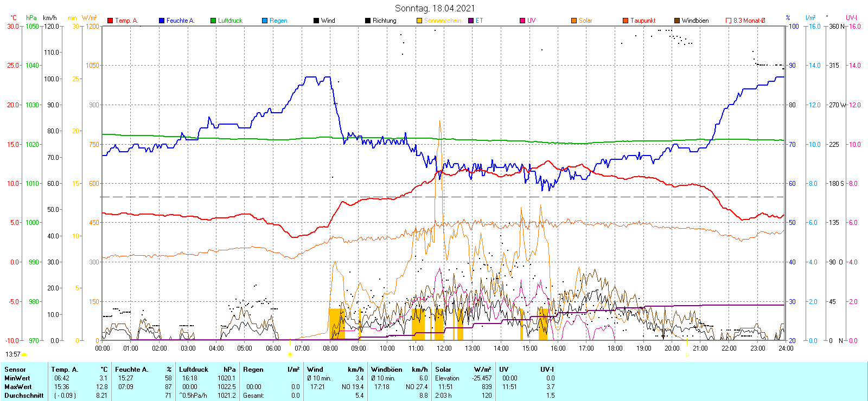Click the purple ET legend square
This screenshot has width=868, height=401.
coord(471,21)
